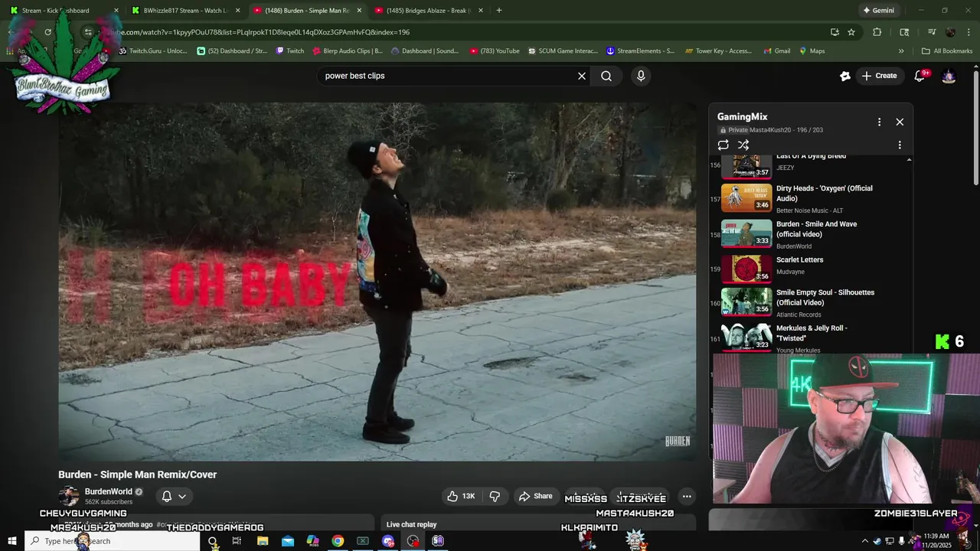The width and height of the screenshot is (980, 551).
Task: Toggle playlist shuffle in GamingMix
Action: pyautogui.click(x=743, y=145)
